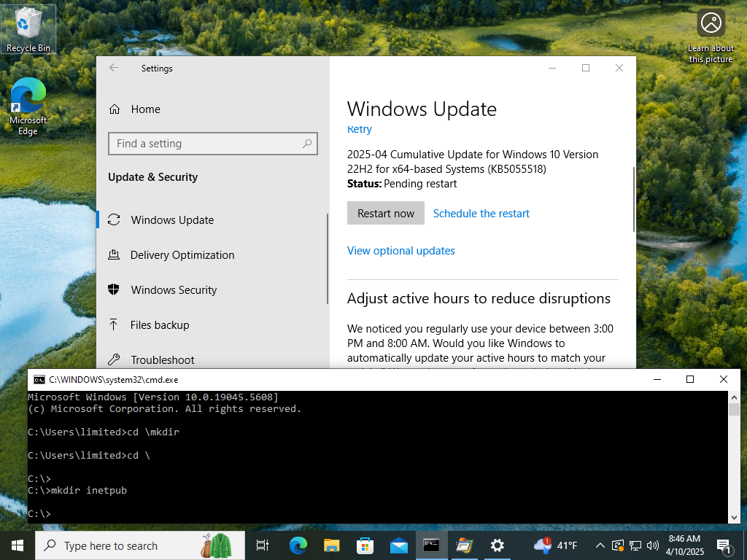Click the 'Status: Pending restart' text
The width and height of the screenshot is (747, 560).
pos(402,184)
